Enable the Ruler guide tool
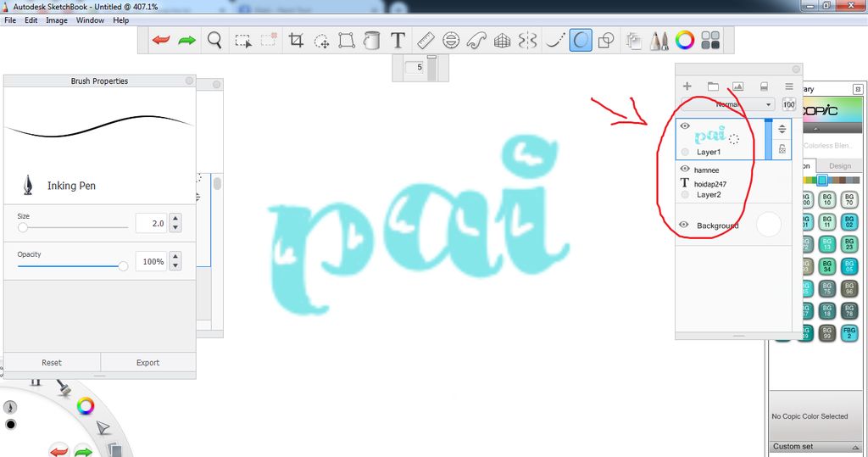868x457 pixels. coord(426,41)
